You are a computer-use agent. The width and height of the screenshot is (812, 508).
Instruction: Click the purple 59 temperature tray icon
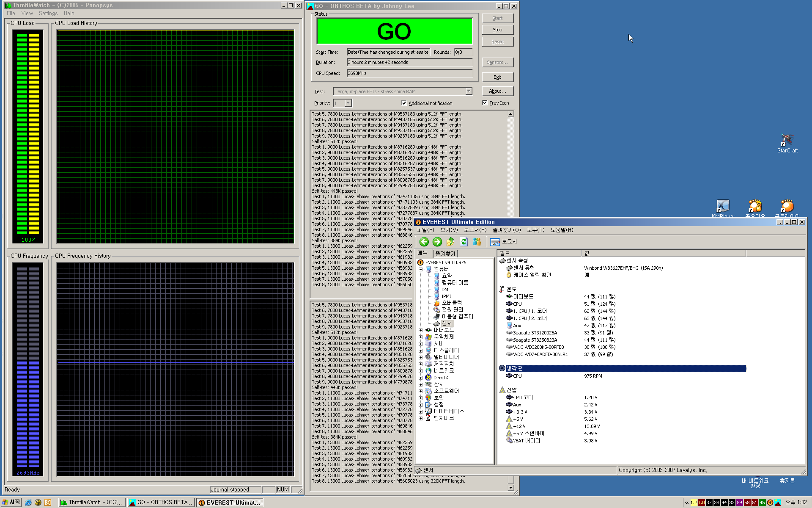pos(739,502)
